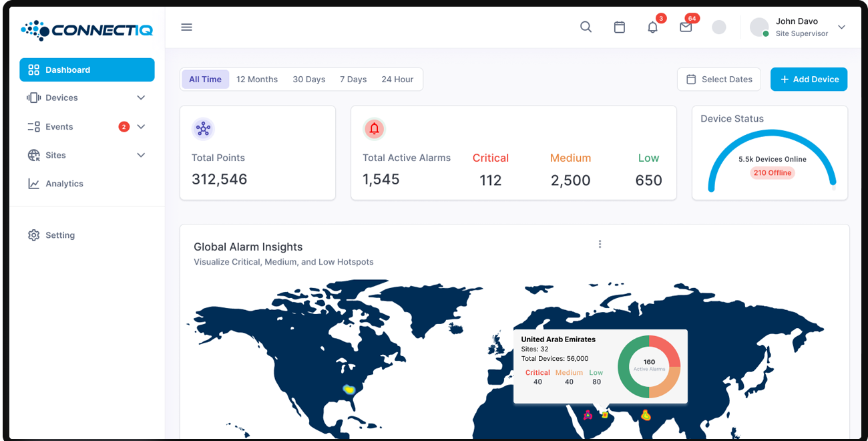Click the Device Status gauge arc

pos(771,135)
